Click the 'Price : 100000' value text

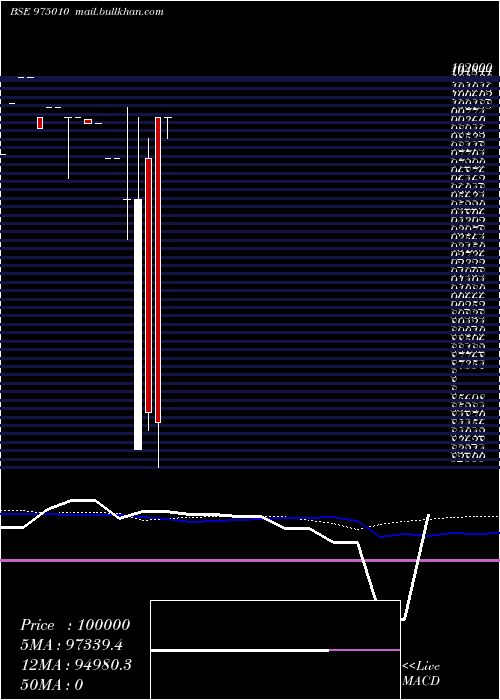pos(75,625)
